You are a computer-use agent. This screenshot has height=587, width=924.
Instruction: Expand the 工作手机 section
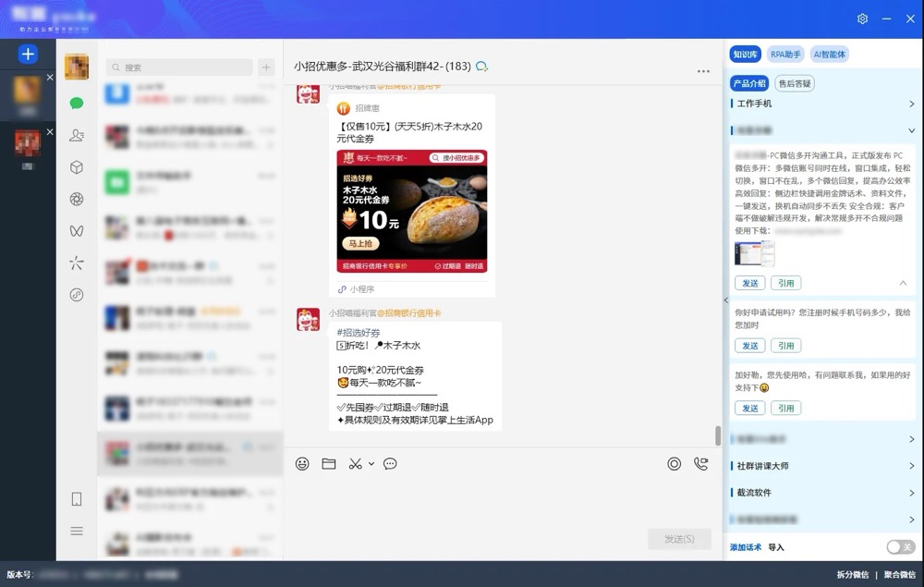(x=822, y=104)
